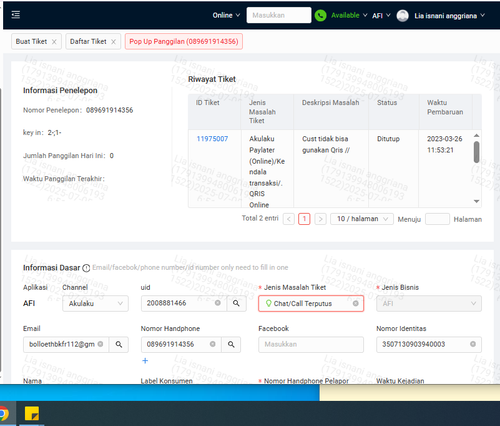Screen dimensions: 500x426
Task: Open the Jenis Bisnis dropdown
Action: pyautogui.click(x=429, y=304)
